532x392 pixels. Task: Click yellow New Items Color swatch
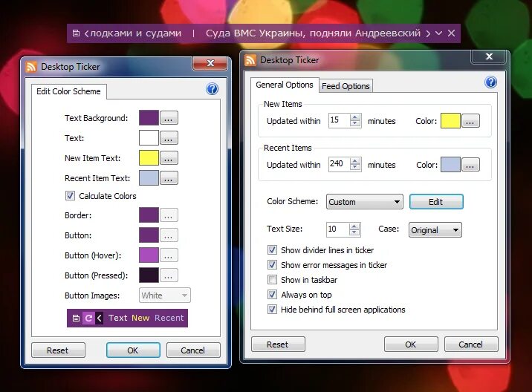tap(450, 121)
